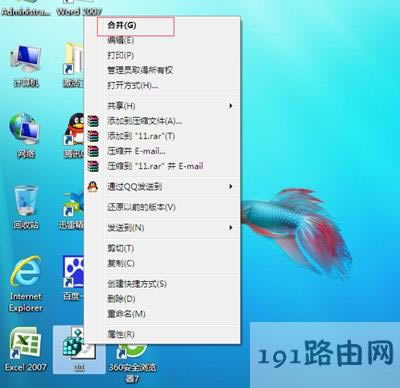The image size is (400, 388).
Task: Choose 编辑(E) in the context menu
Action: pos(162,40)
